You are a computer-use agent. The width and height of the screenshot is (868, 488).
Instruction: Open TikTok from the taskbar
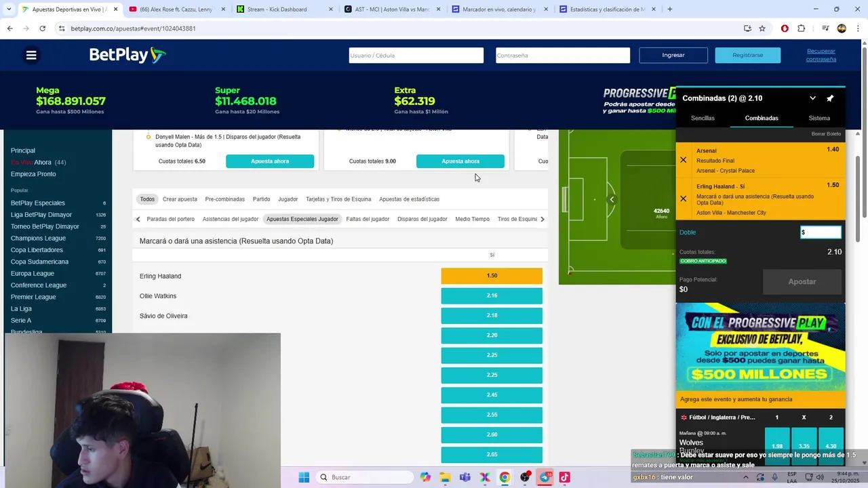click(564, 477)
